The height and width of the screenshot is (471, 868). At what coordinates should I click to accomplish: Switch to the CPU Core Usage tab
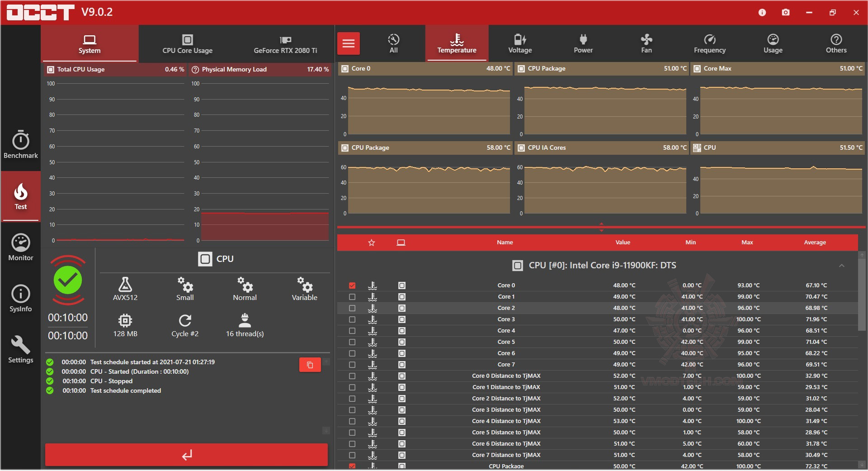pos(188,43)
